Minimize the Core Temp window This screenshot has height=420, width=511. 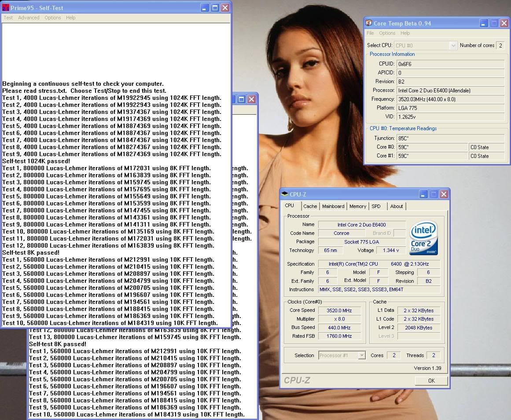click(484, 23)
